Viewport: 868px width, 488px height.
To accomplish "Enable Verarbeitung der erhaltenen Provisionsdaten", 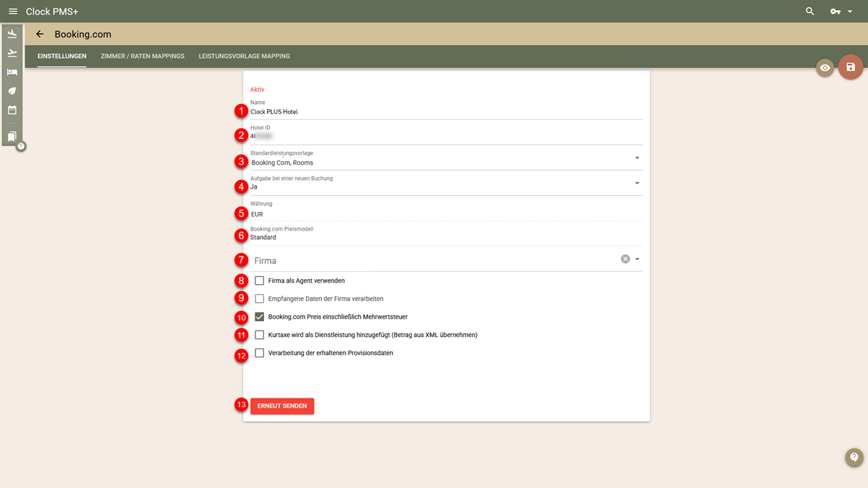I will 260,353.
